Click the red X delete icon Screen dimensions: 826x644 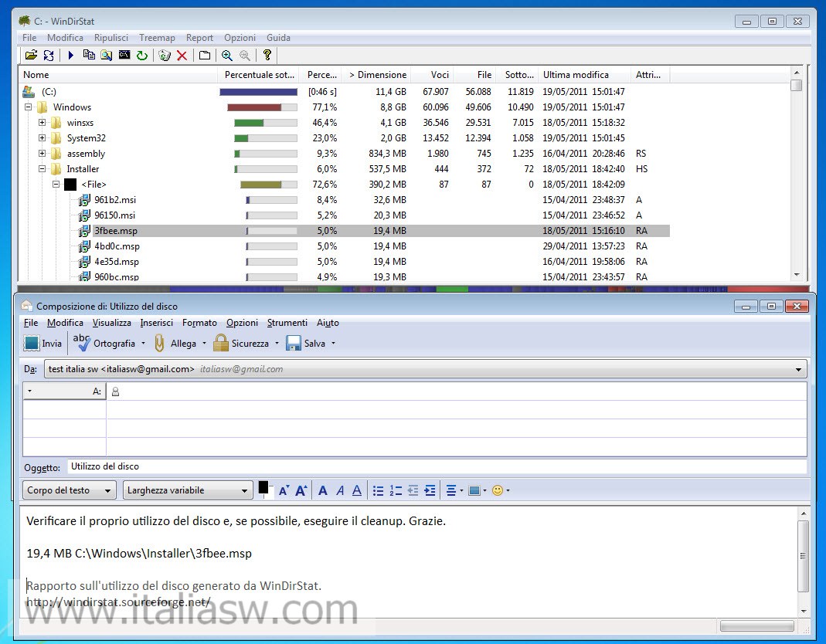point(182,55)
